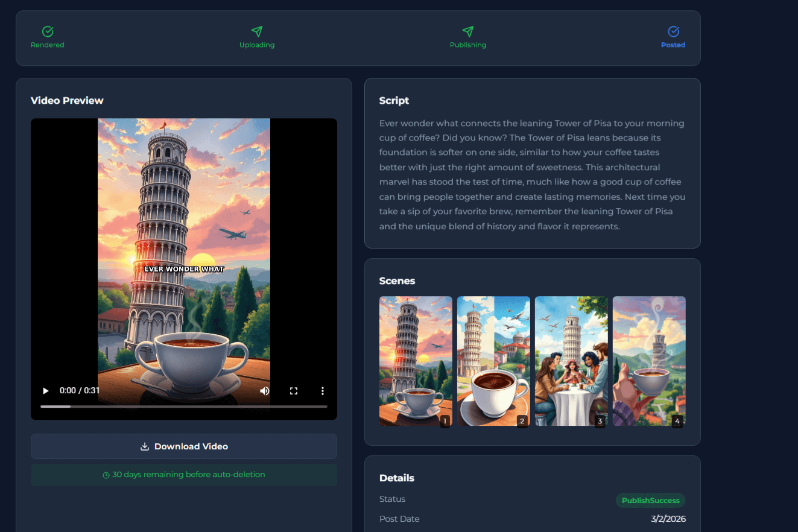The height and width of the screenshot is (532, 798).
Task: Click the Post Date value 3/2/2026
Action: point(668,519)
